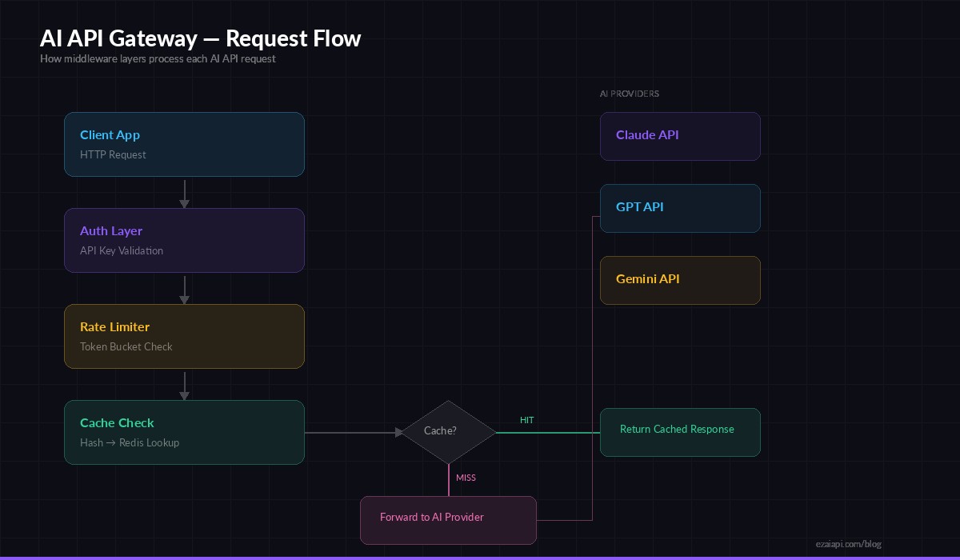Viewport: 960px width, 560px height.
Task: Select the Gemini API provider node
Action: click(680, 280)
